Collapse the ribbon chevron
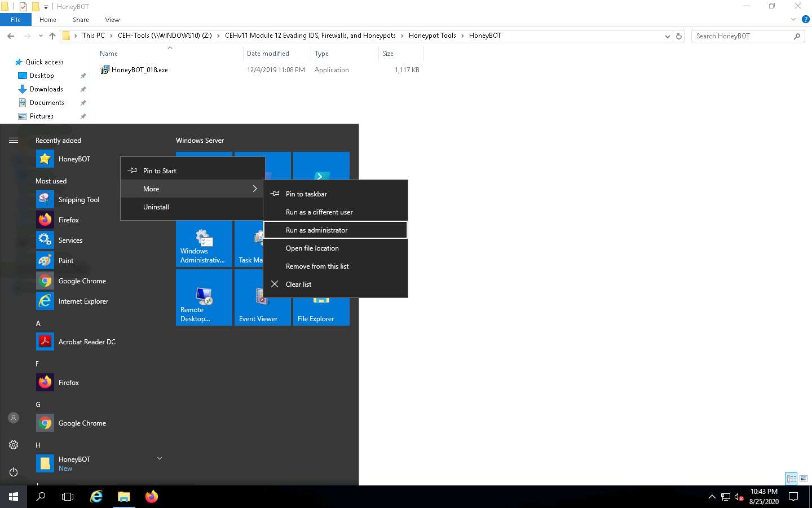Screen dimensions: 812x508 coord(793,19)
